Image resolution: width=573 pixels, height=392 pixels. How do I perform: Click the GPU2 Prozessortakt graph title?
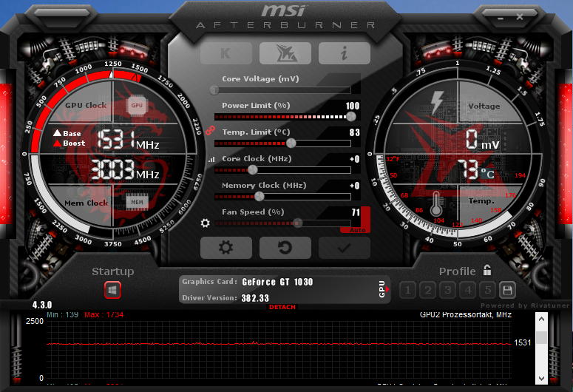(466, 315)
